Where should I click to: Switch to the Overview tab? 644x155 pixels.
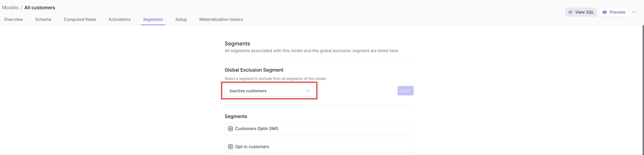[14, 19]
